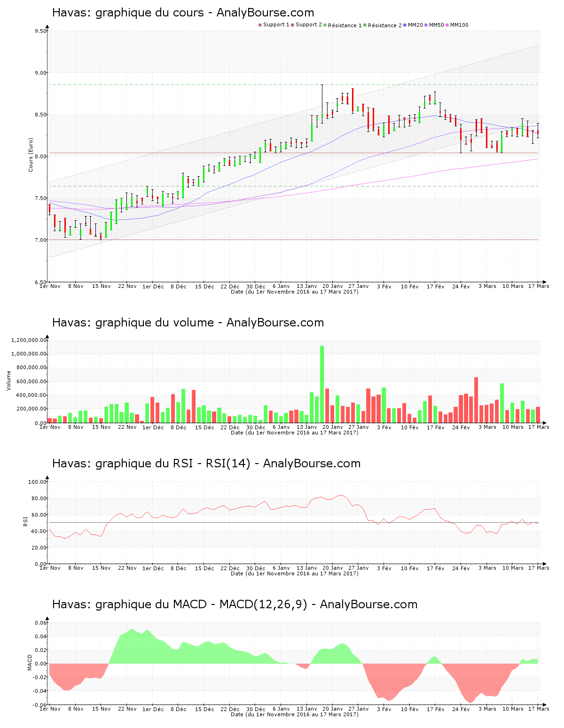This screenshot has width=564, height=728.
Task: Click the title 'Havas: graphique du cours'
Action: [x=128, y=13]
